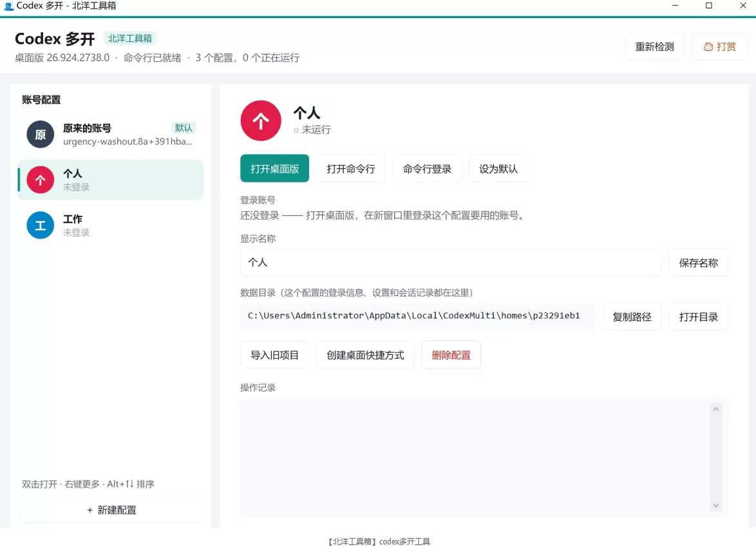Click the 操作记录 log area
This screenshot has width=756, height=547.
(x=484, y=457)
